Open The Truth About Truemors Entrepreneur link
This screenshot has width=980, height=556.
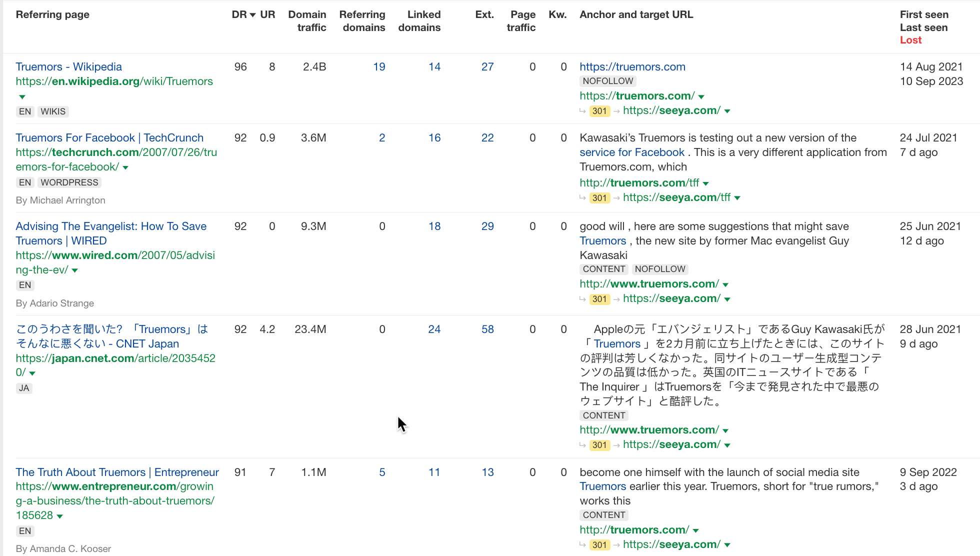[x=117, y=472]
